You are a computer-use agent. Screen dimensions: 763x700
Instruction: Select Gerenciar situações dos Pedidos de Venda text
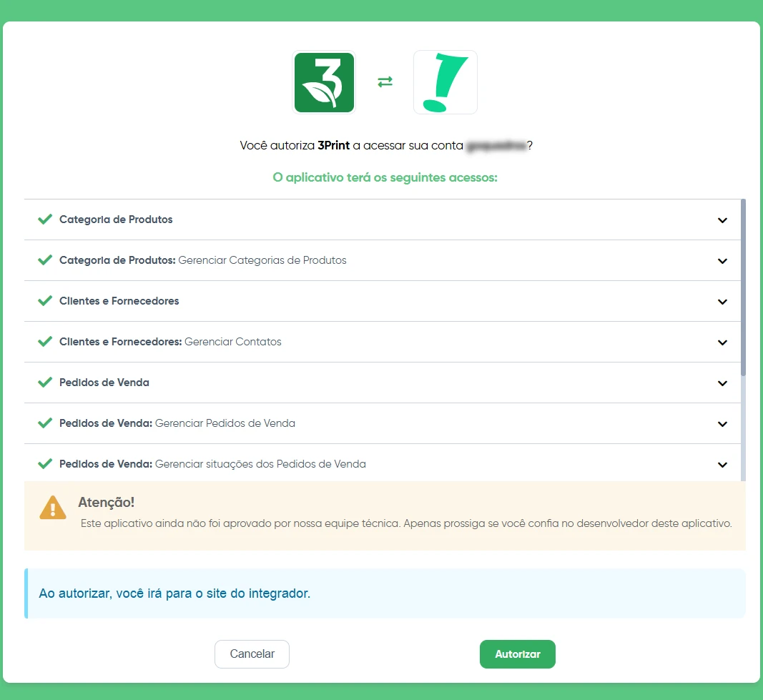[x=260, y=464]
